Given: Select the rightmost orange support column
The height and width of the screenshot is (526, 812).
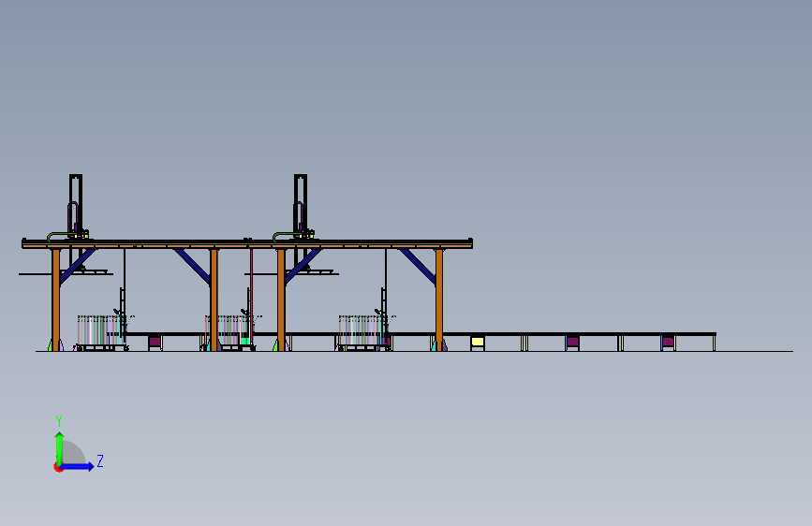Looking at the screenshot, I should click(439, 300).
